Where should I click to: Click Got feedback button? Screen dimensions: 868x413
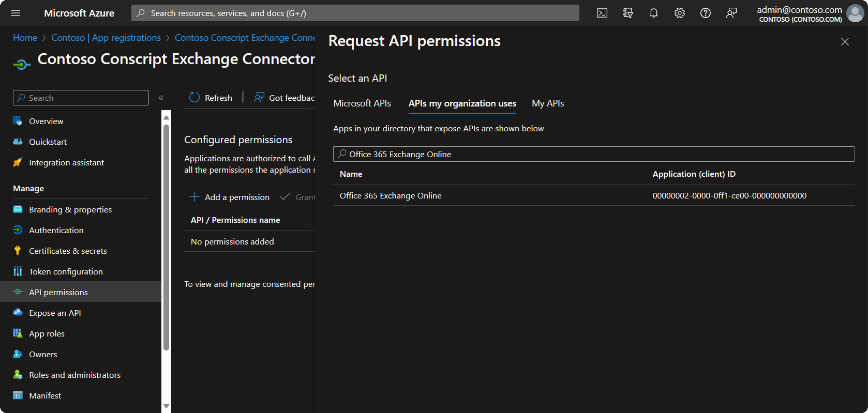(x=284, y=98)
